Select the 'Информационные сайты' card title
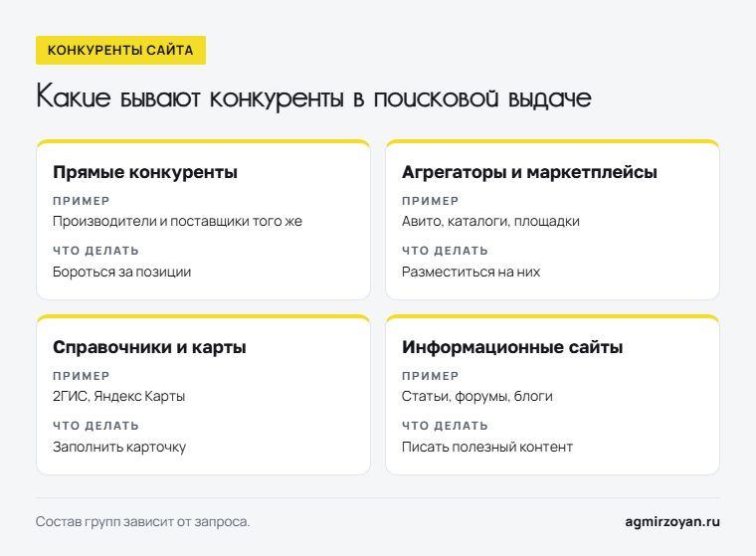756x556 pixels. pyautogui.click(x=512, y=347)
